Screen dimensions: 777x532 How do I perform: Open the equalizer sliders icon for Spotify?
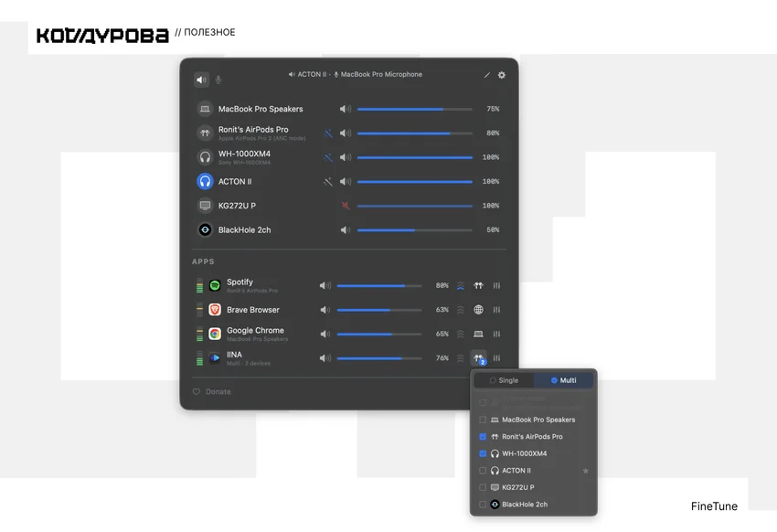[x=496, y=285]
